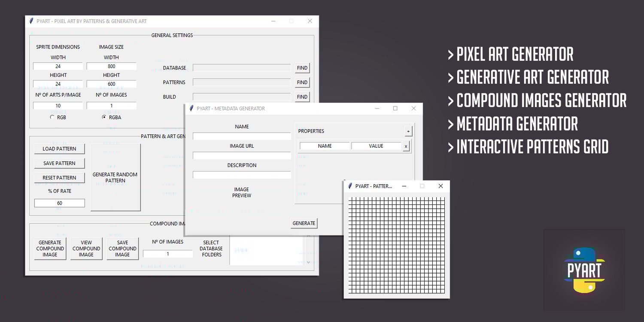Focus the metadata NAME input field
This screenshot has height=322, width=644.
[x=242, y=136]
